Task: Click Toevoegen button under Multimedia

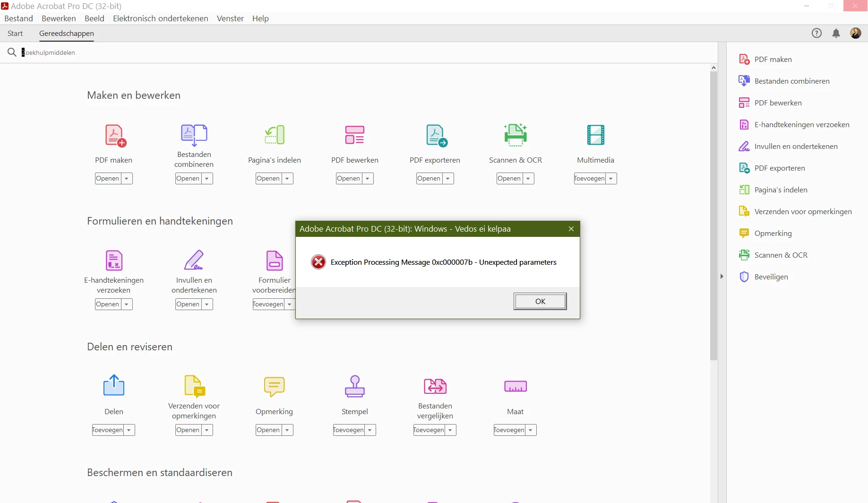Action: tap(590, 179)
